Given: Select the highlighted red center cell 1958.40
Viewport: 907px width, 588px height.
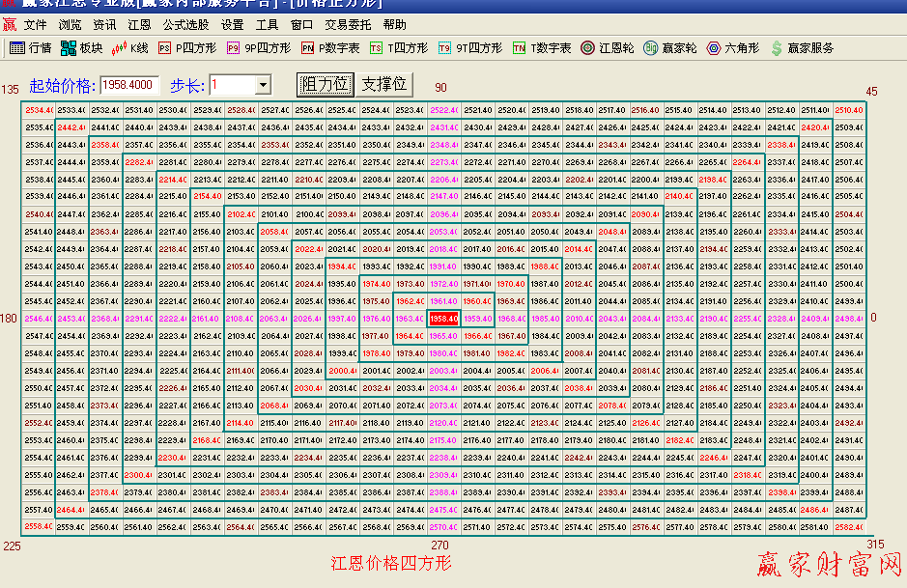Looking at the screenshot, I should tap(443, 319).
